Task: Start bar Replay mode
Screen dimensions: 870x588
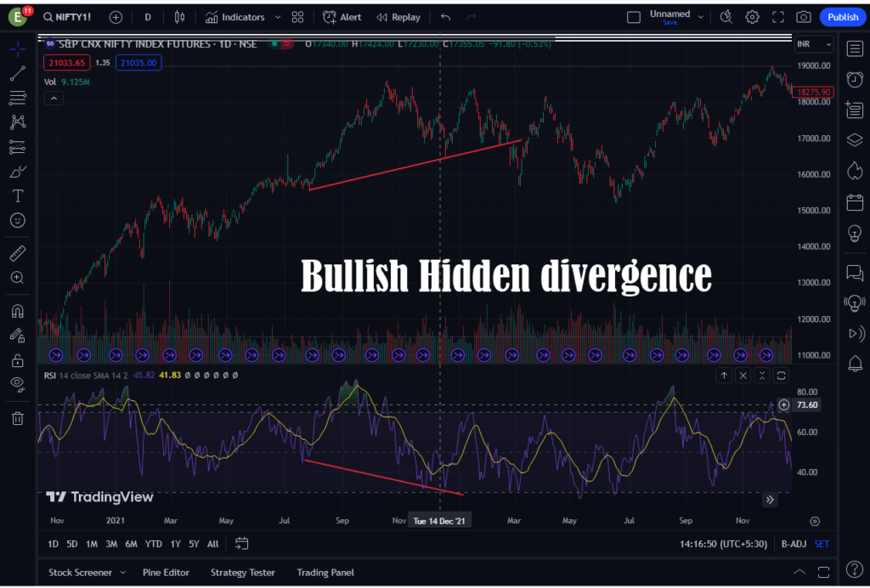Action: coord(398,17)
